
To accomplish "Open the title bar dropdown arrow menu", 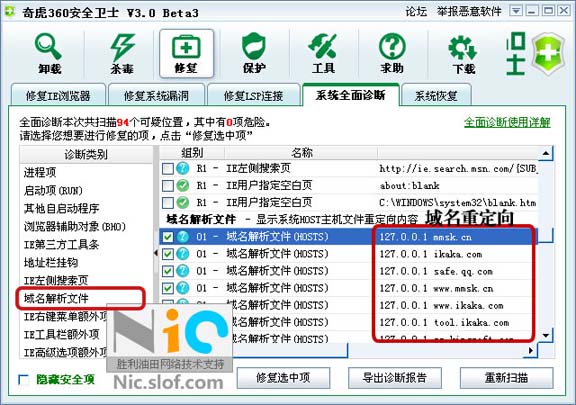I will click(x=516, y=11).
